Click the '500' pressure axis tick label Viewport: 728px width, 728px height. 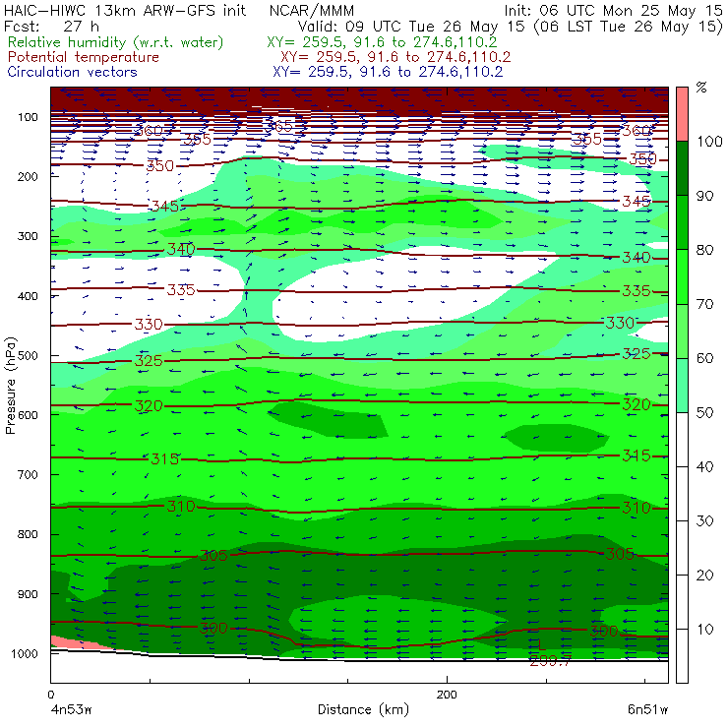(x=28, y=356)
